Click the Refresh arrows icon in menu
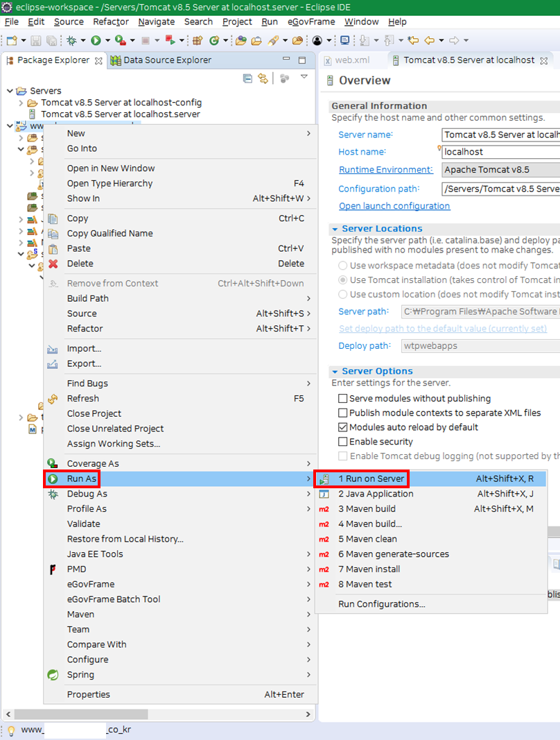The image size is (560, 740). [53, 399]
